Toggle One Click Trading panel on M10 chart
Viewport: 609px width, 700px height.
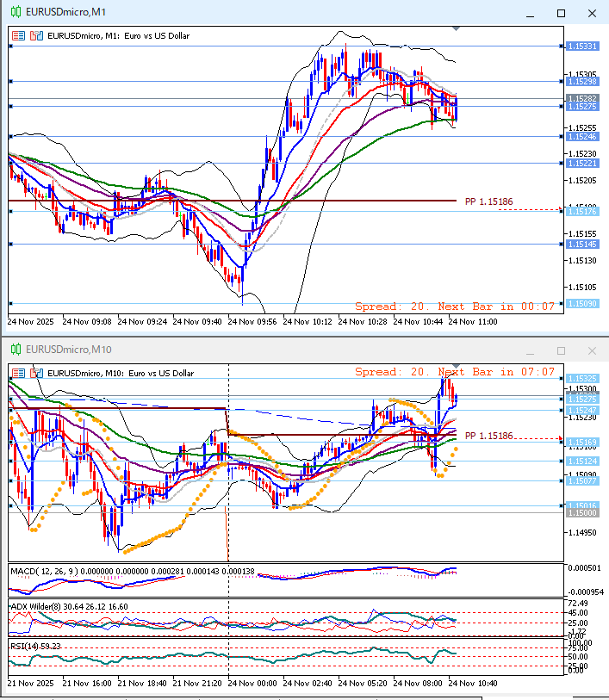coord(18,373)
